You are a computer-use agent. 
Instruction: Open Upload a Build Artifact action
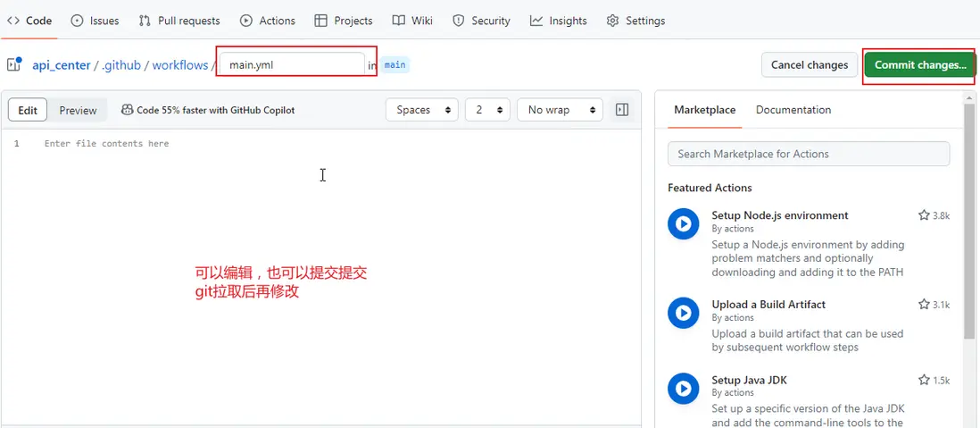(768, 305)
